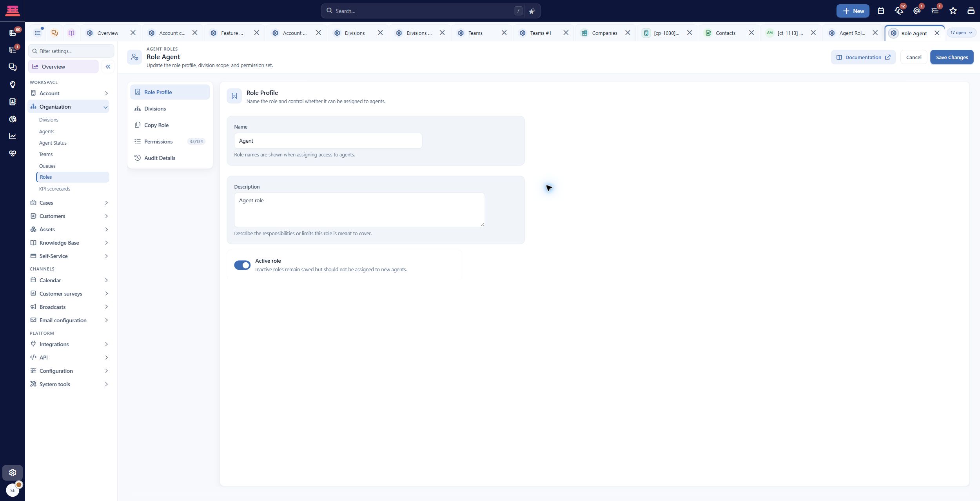The height and width of the screenshot is (501, 980).
Task: Open Agent Status under Organization
Action: [53, 143]
